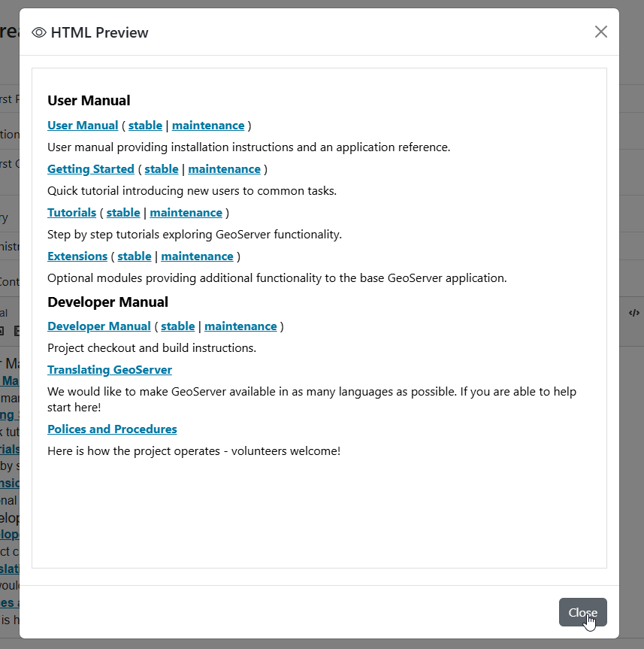Select the stable link beside Tutorials
This screenshot has width=644, height=649.
(x=123, y=213)
